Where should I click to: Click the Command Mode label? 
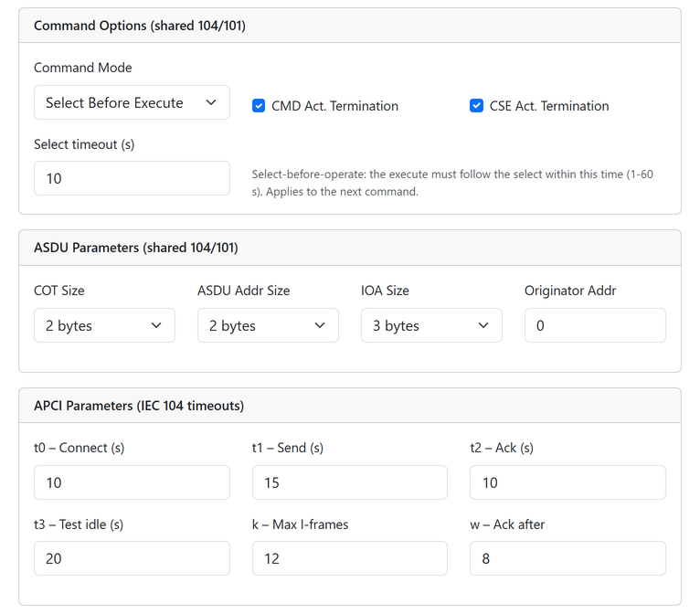pyautogui.click(x=83, y=68)
